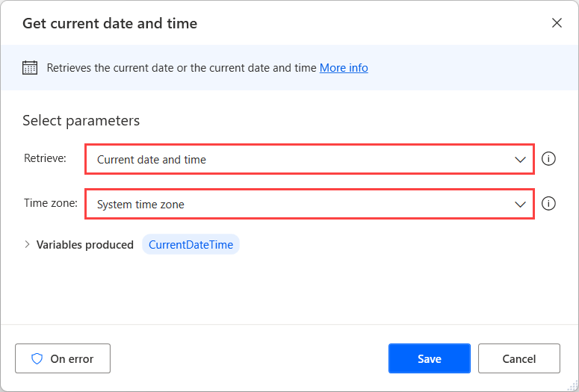Click the 'Time zone:' field label

pos(50,203)
